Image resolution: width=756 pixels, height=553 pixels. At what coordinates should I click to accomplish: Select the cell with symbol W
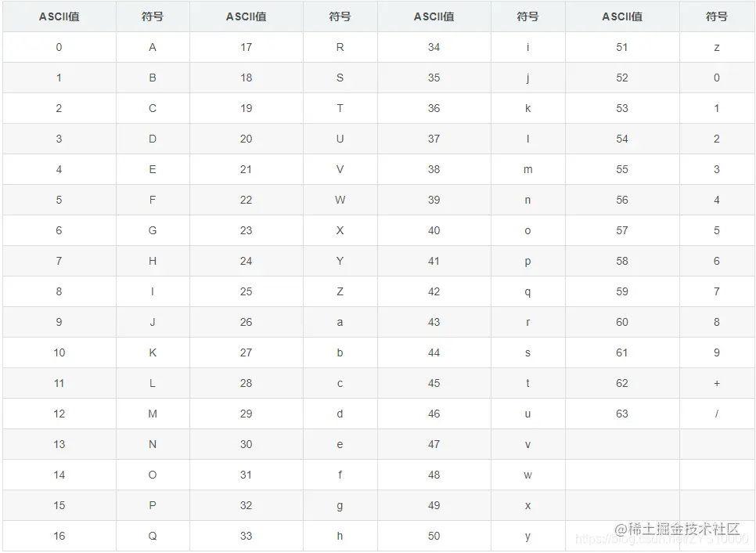coord(340,200)
